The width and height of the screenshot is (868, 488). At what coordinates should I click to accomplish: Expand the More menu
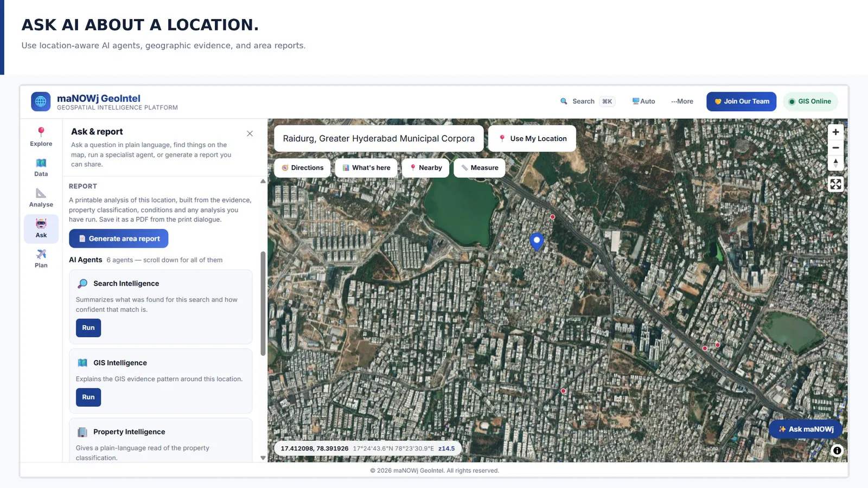click(x=682, y=101)
